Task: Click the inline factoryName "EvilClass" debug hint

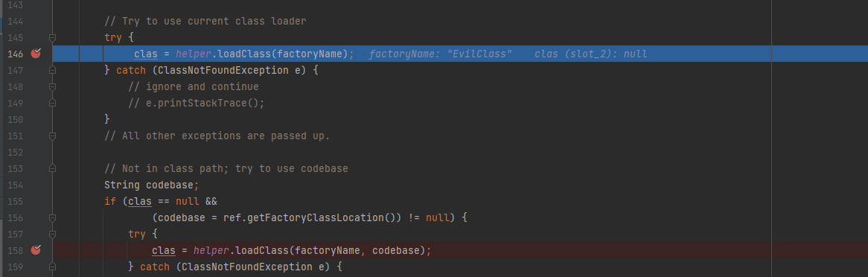Action: point(439,54)
